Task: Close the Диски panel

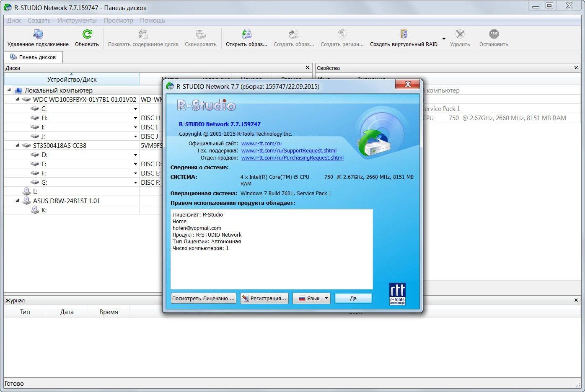Action: point(308,67)
